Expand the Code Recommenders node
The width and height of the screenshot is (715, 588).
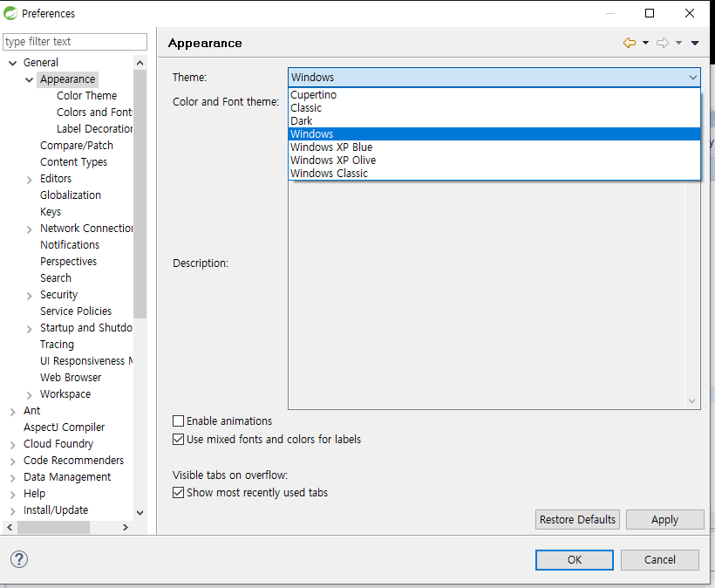coord(13,462)
